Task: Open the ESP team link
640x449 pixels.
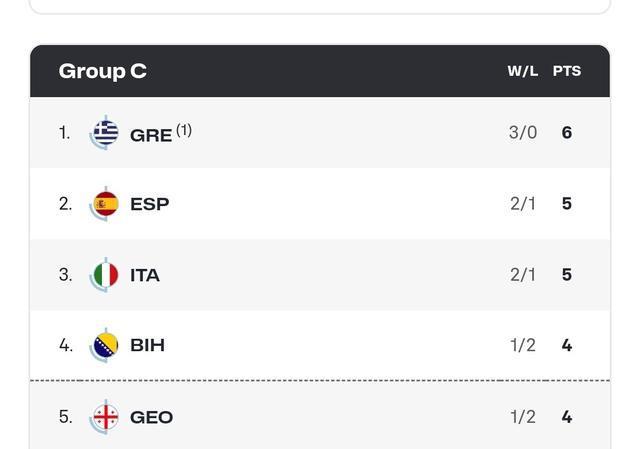Action: tap(149, 204)
